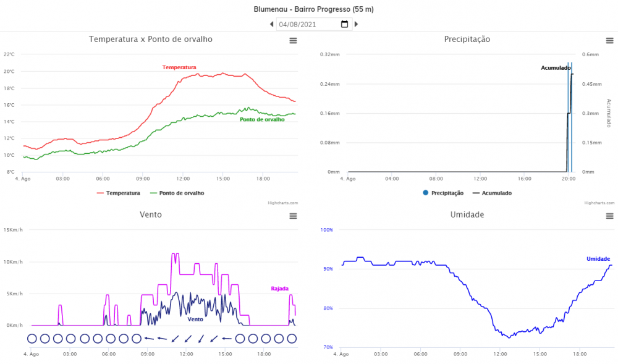Image resolution: width=618 pixels, height=364 pixels.
Task: Open the Temperatura chart hamburger menu
Action: click(x=293, y=40)
